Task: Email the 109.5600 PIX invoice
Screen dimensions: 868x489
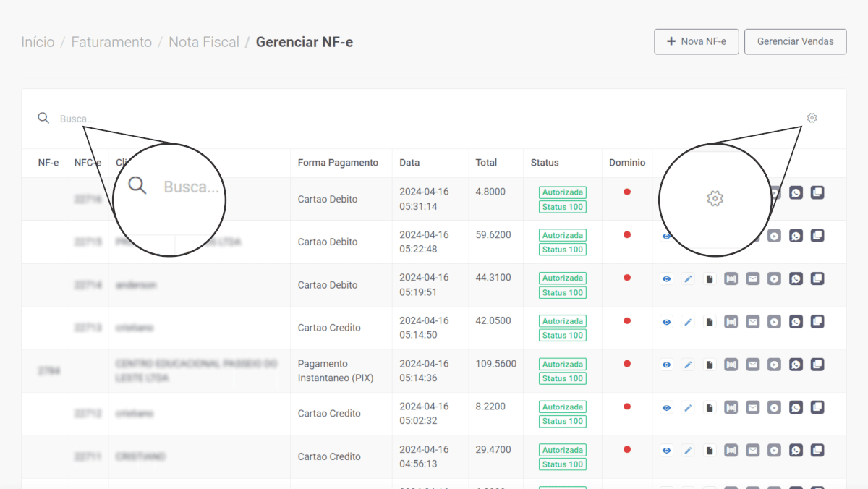Action: (x=753, y=365)
